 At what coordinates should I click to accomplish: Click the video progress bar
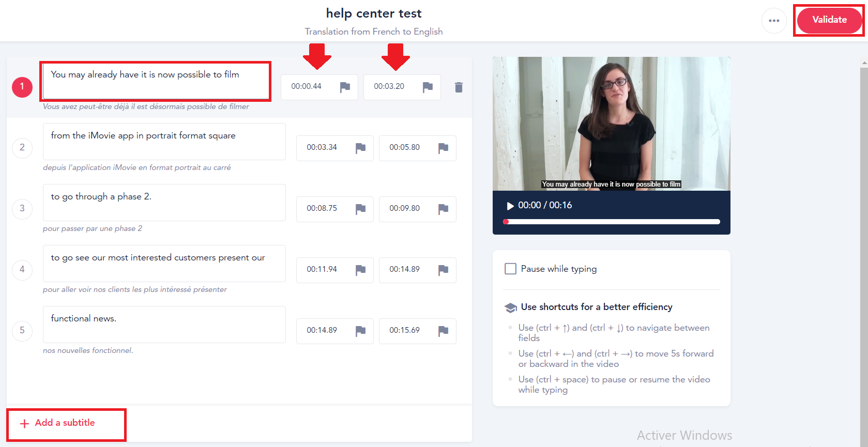[x=612, y=222]
